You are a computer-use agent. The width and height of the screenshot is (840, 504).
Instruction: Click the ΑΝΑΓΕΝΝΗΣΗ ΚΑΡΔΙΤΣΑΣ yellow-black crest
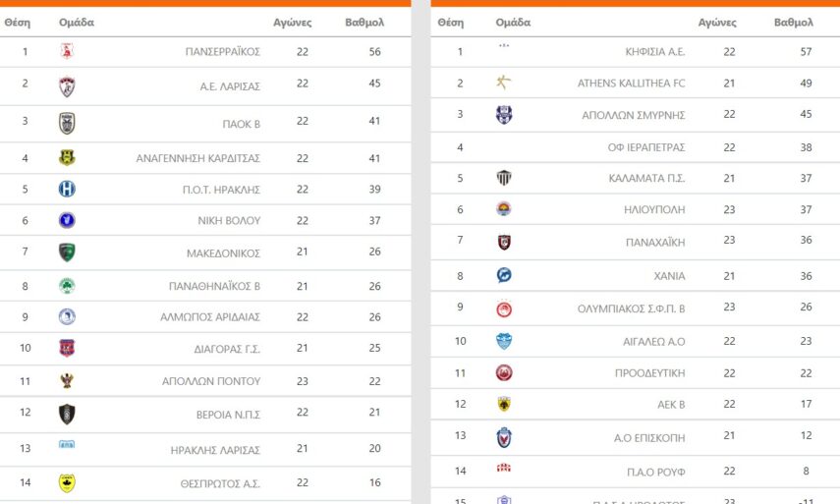pyautogui.click(x=67, y=157)
